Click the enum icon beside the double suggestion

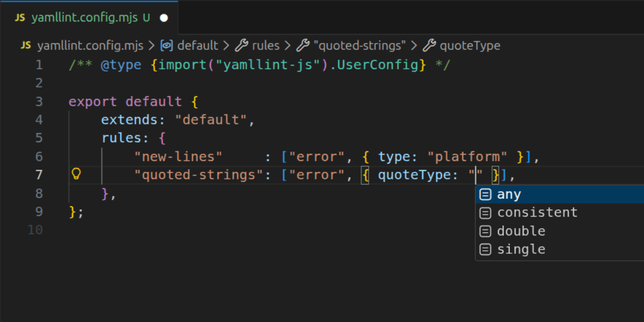coord(485,231)
